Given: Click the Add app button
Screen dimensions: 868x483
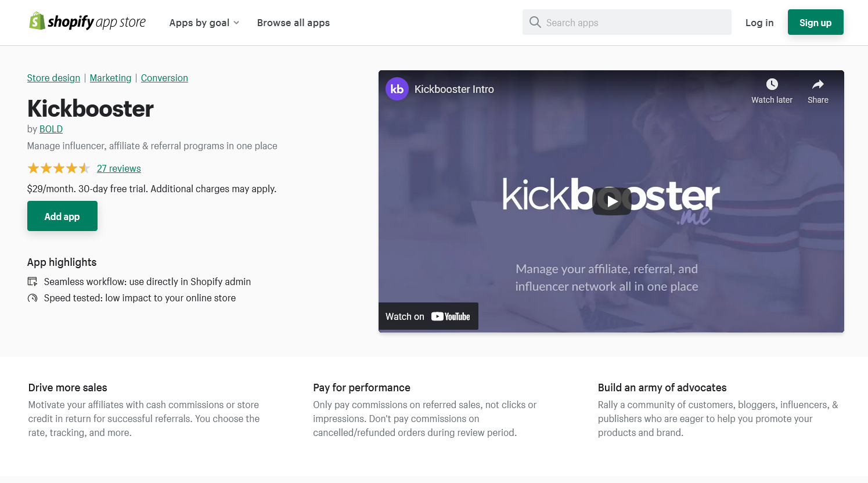Looking at the screenshot, I should pyautogui.click(x=62, y=216).
